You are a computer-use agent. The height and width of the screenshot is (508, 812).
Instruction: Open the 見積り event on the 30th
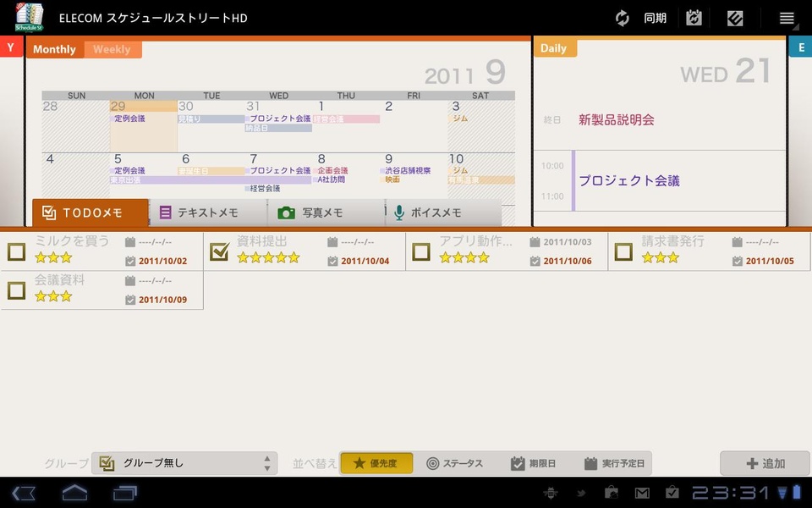pyautogui.click(x=211, y=119)
